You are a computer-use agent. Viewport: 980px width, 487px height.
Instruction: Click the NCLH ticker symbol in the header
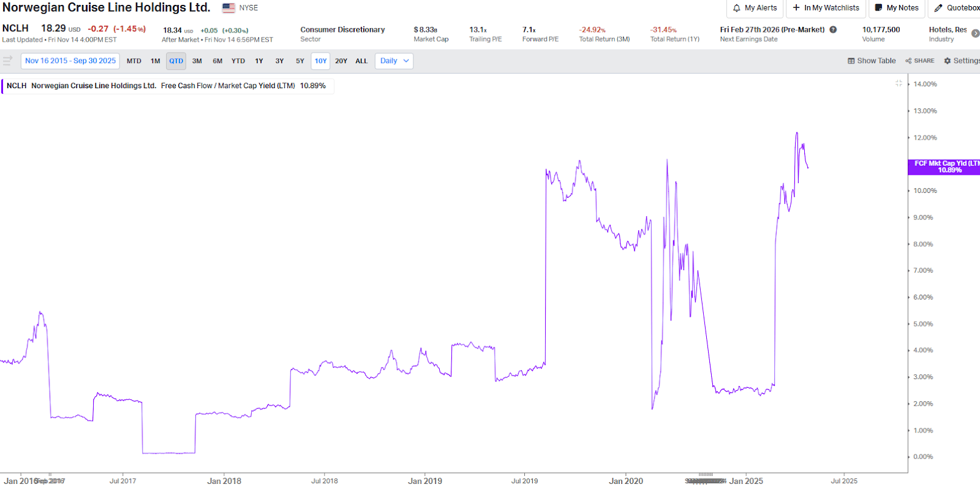click(15, 28)
